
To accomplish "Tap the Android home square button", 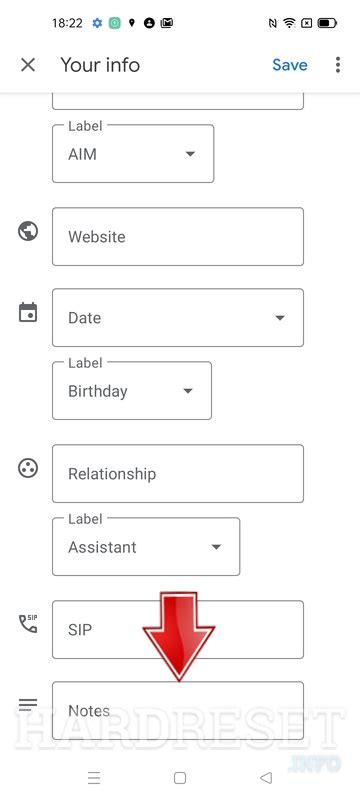I will (x=179, y=778).
